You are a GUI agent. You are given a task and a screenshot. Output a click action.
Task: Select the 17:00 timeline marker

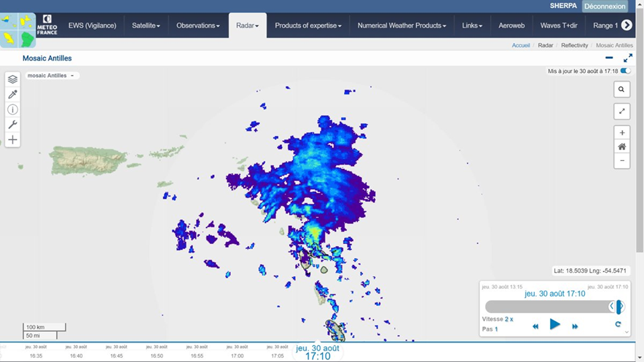[237, 352]
